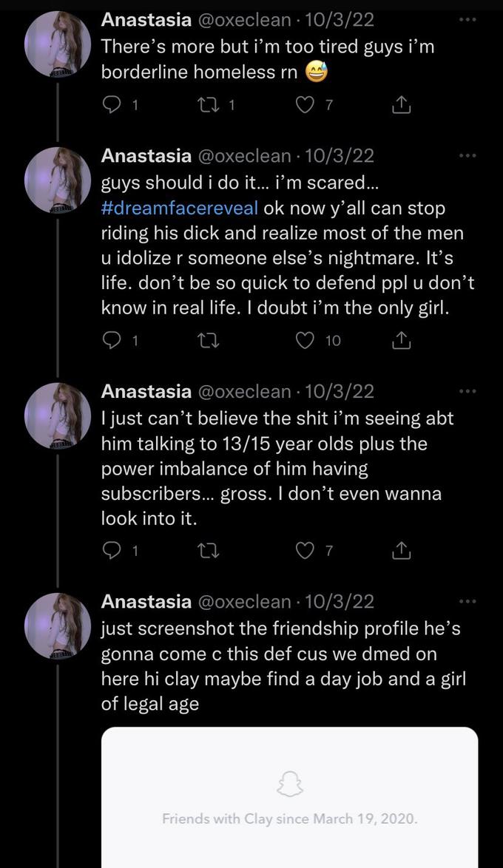
Task: Retweet the 'I just can't believe' tweet
Action: tap(209, 549)
